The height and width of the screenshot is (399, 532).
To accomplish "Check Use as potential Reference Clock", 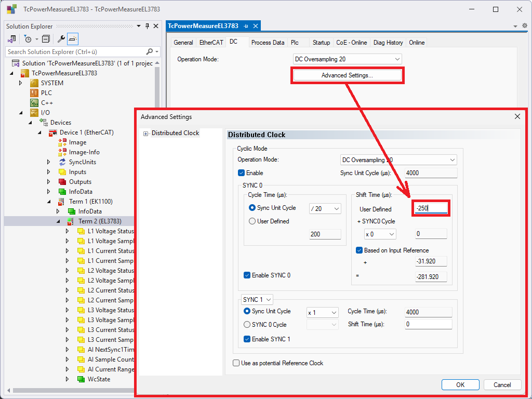I will 236,363.
